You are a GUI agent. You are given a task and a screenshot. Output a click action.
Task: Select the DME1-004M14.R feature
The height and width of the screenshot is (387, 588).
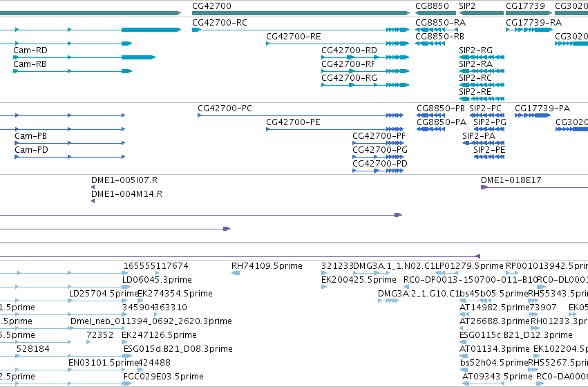(x=93, y=201)
